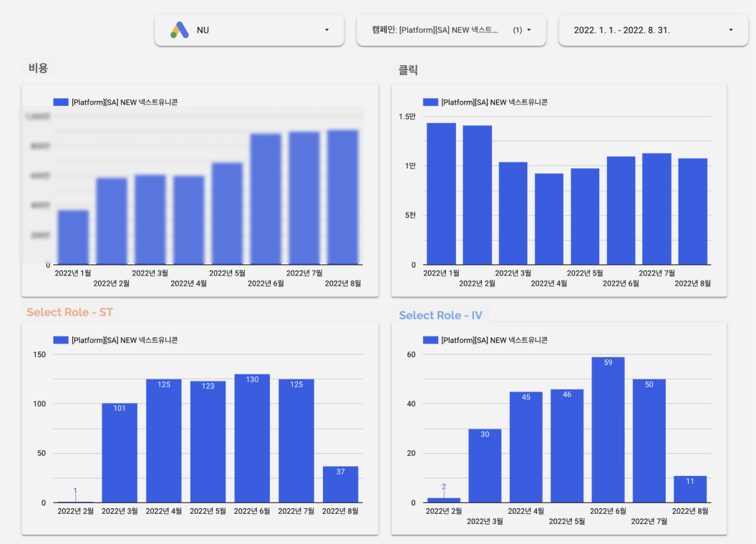Click the bar labeled 11 for 2022년 8월 in IV chart
This screenshot has width=756, height=544.
(689, 487)
